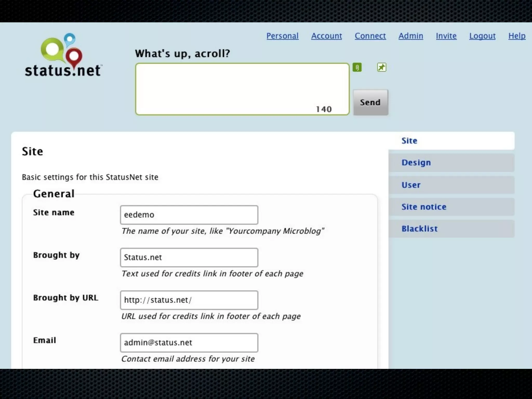Screen dimensions: 532x399
Task: Click the Site name field containing eedemo
Action: [189, 215]
